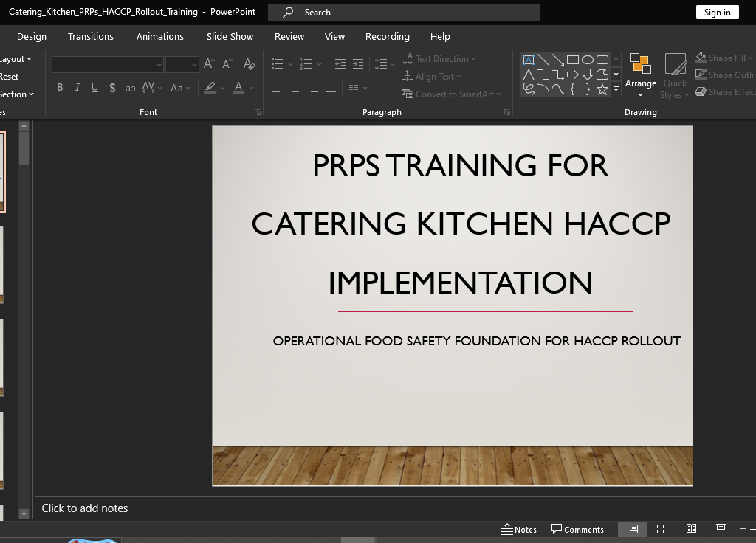Open Columns dropdown
Viewport: 756px width, 543px height.
(358, 88)
